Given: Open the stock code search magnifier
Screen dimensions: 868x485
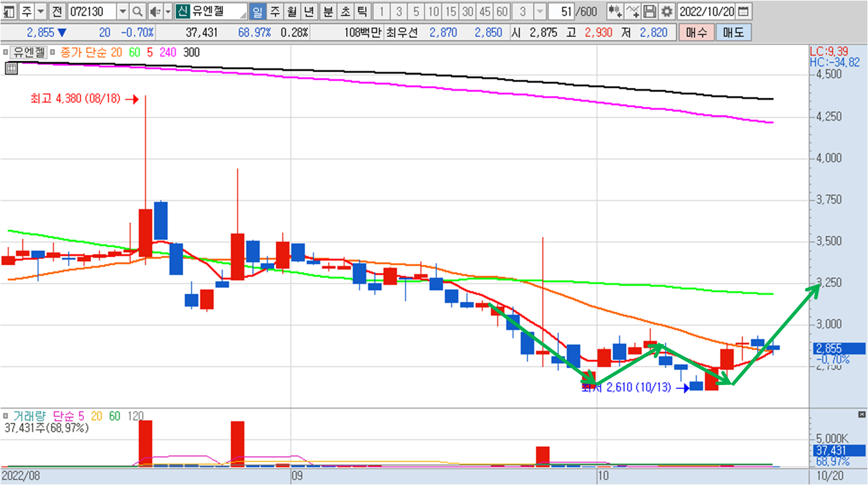Looking at the screenshot, I should [x=138, y=11].
